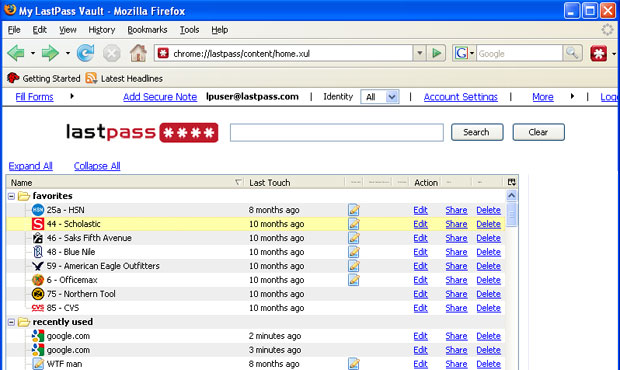620x370 pixels.
Task: Click the CVS site icon
Action: 38,308
